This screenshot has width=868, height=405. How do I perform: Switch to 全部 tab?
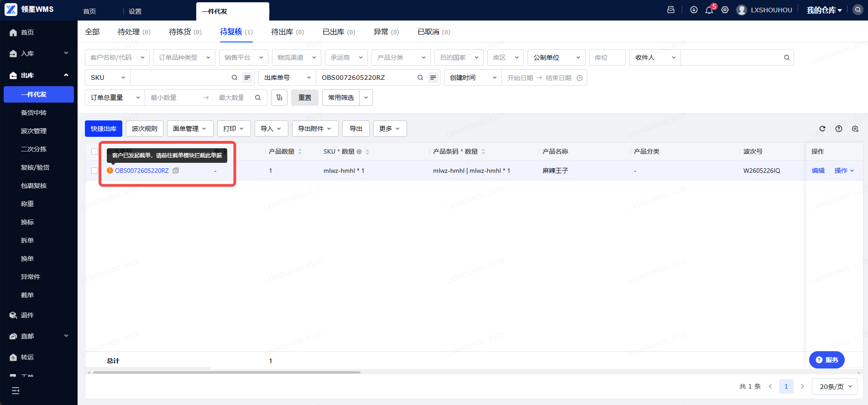pyautogui.click(x=92, y=32)
